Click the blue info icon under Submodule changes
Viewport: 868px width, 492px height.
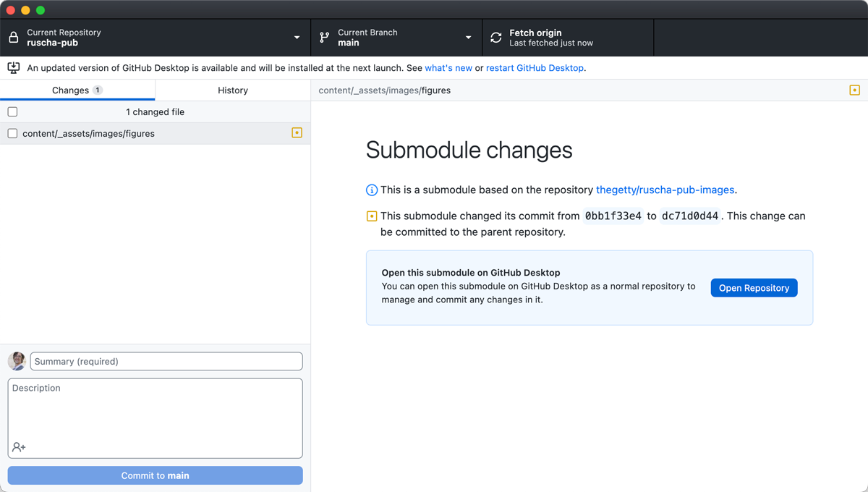(372, 190)
